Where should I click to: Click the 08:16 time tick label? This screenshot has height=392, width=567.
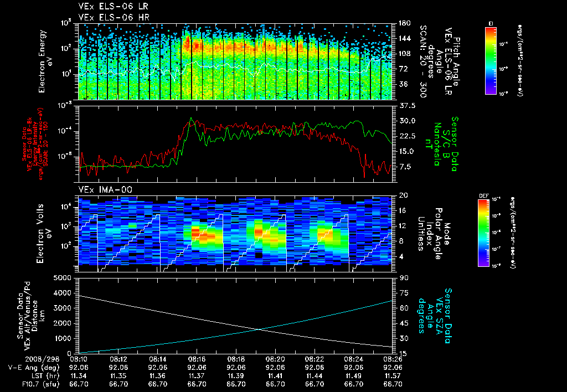[x=197, y=360]
